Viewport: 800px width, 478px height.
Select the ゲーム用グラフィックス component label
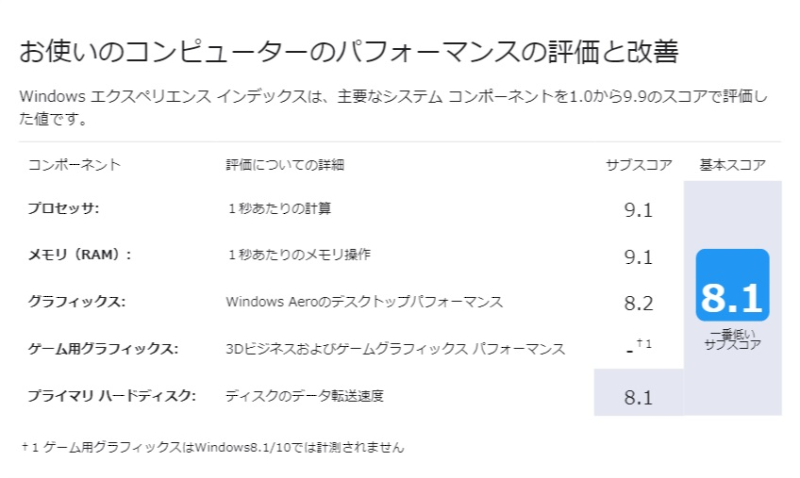point(103,349)
